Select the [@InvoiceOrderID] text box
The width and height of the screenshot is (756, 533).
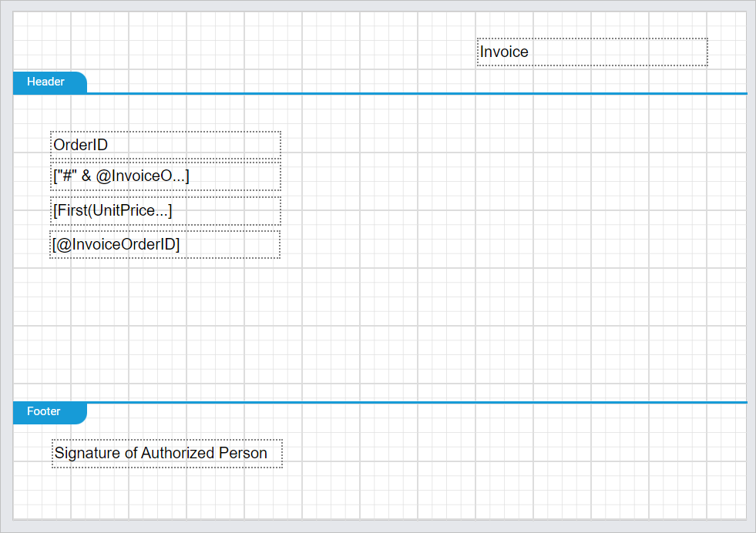pos(165,244)
